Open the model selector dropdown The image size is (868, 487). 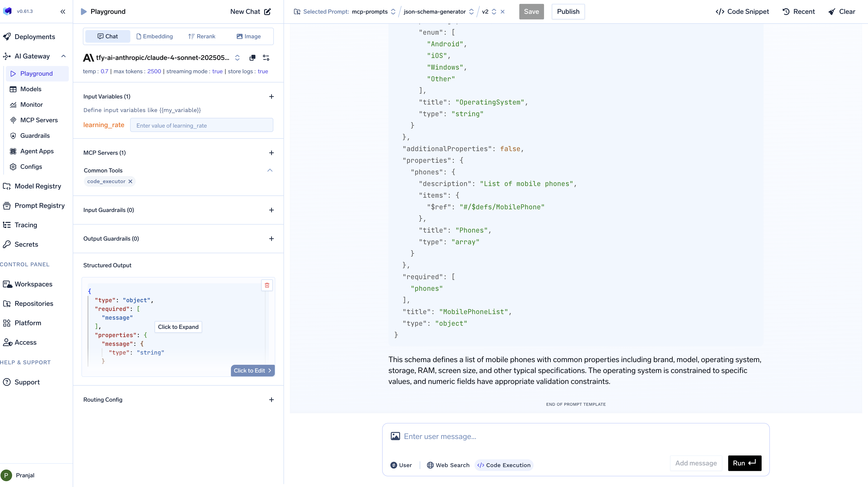pos(237,58)
